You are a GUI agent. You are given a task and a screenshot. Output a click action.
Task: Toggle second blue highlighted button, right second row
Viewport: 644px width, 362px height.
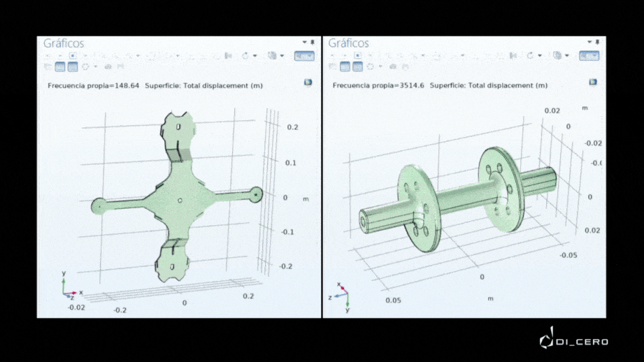point(358,66)
